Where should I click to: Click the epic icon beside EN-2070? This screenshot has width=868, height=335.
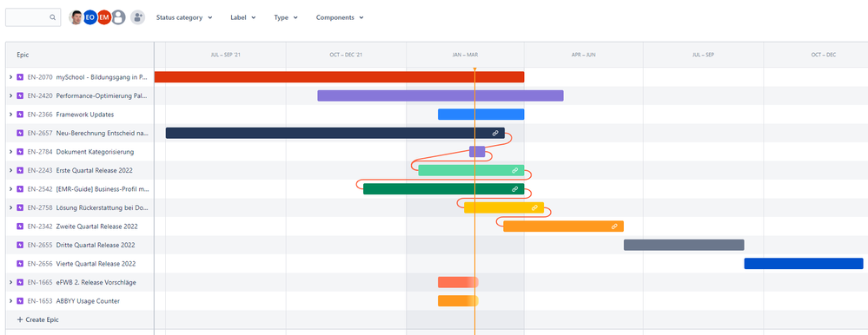(x=21, y=77)
